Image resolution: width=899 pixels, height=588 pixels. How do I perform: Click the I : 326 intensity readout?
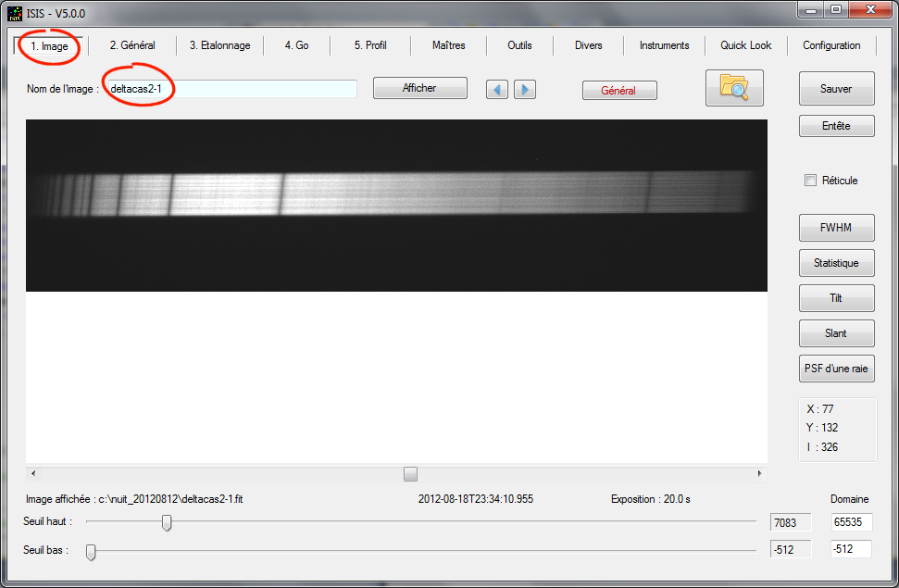pos(822,447)
